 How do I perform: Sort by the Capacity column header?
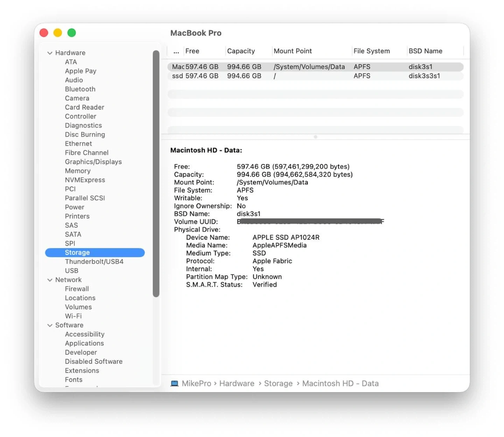click(241, 51)
